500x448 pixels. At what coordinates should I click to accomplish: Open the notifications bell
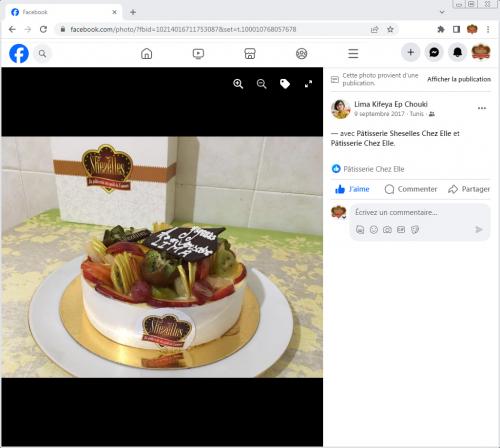[x=457, y=52]
